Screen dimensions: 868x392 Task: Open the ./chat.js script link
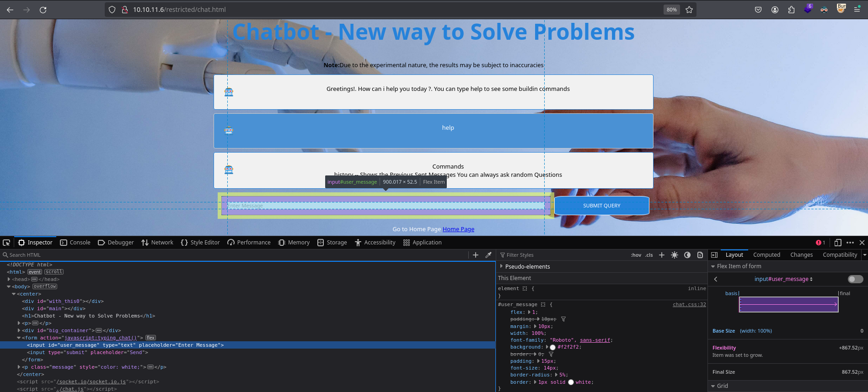coord(70,389)
